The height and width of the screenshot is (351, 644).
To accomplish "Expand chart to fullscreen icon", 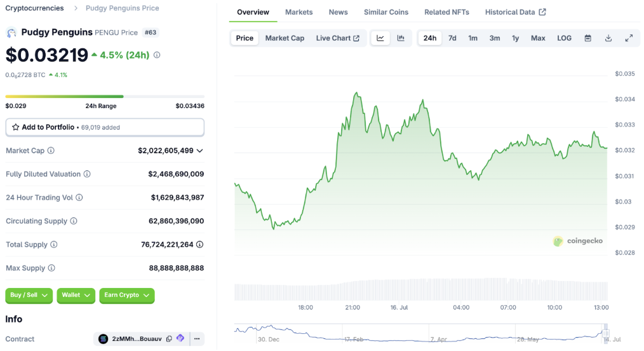I will (629, 38).
